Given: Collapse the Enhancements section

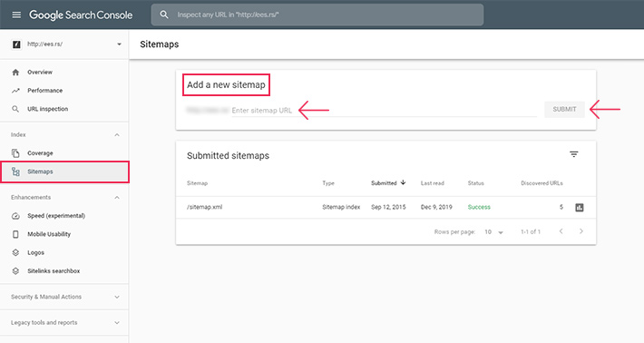Looking at the screenshot, I should [x=117, y=198].
